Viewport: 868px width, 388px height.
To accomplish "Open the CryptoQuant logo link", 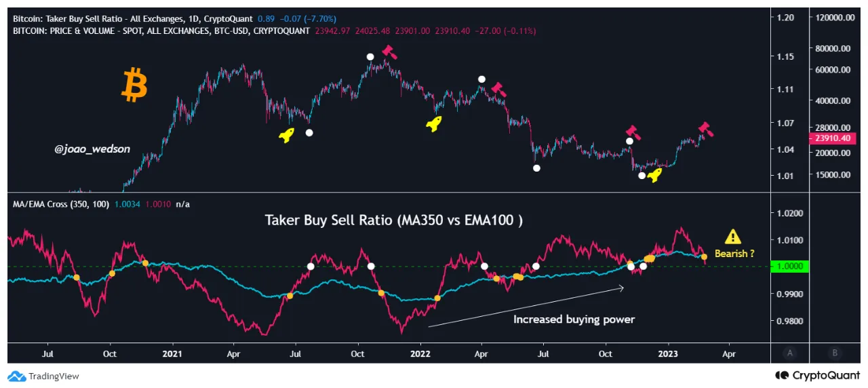I will click(x=818, y=375).
